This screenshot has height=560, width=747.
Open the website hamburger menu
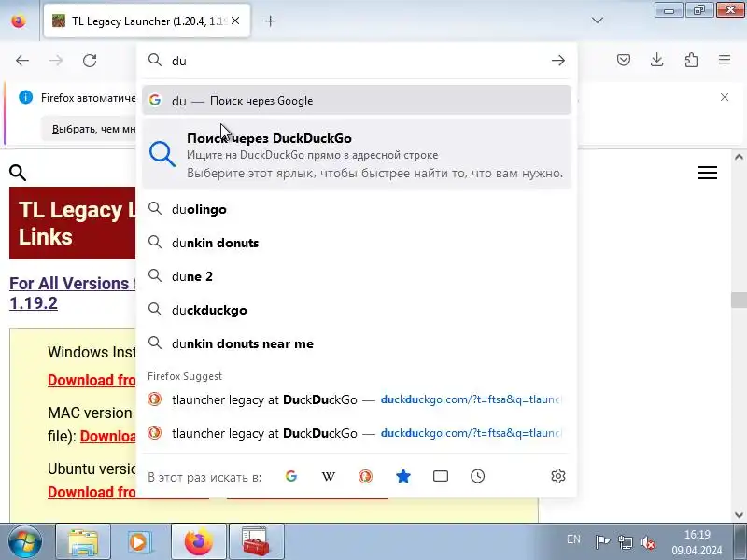708,173
